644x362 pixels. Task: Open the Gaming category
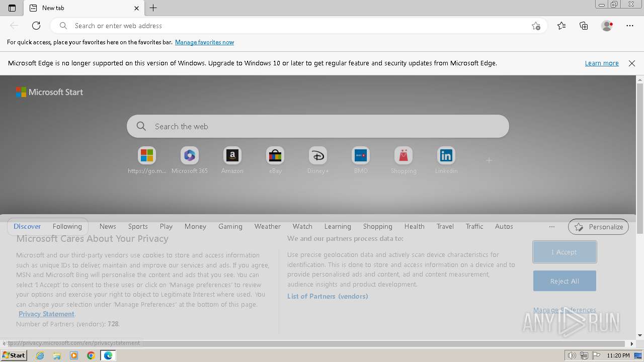(230, 226)
